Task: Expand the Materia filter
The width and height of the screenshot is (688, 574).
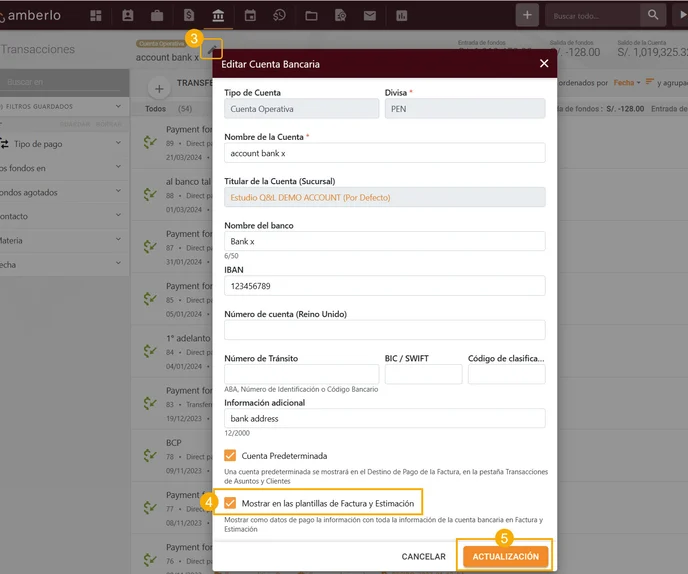Action: (118, 239)
